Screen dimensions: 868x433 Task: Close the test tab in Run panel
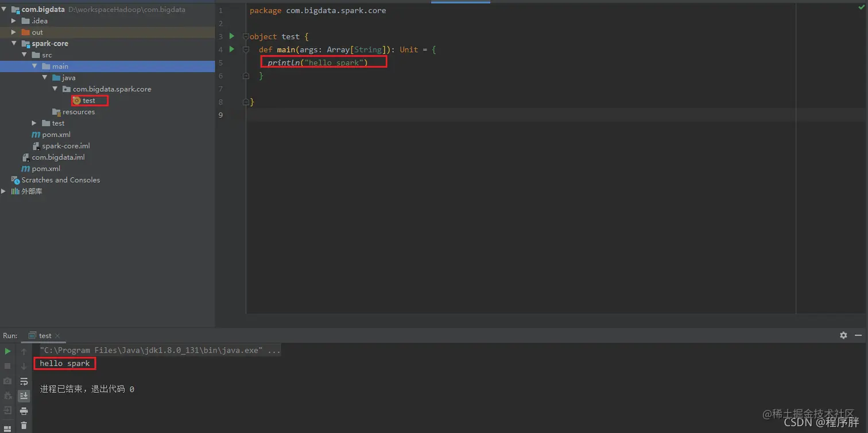(x=57, y=336)
